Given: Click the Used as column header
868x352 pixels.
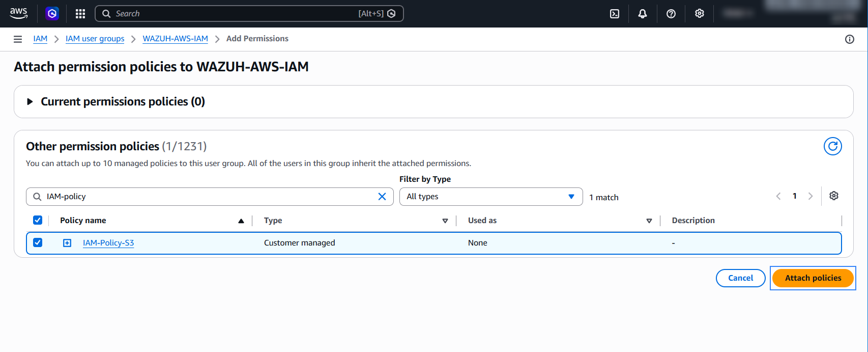Looking at the screenshot, I should point(482,221).
